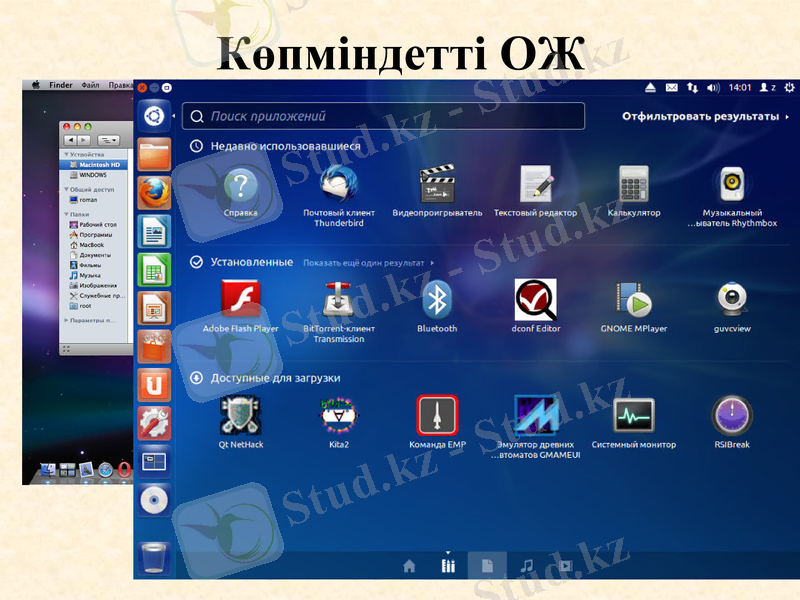Open the Калькулятор application
This screenshot has height=600, width=800.
633,185
